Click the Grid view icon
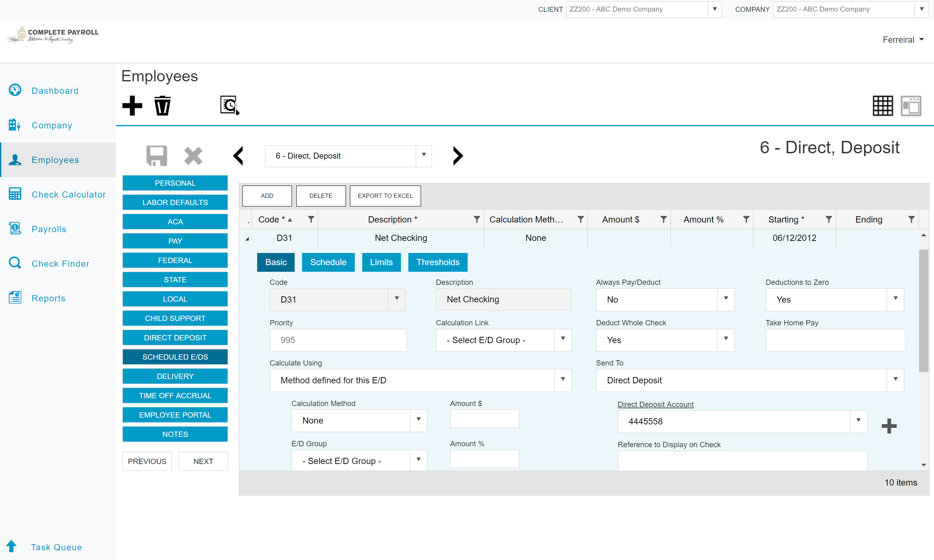This screenshot has height=560, width=934. click(883, 105)
